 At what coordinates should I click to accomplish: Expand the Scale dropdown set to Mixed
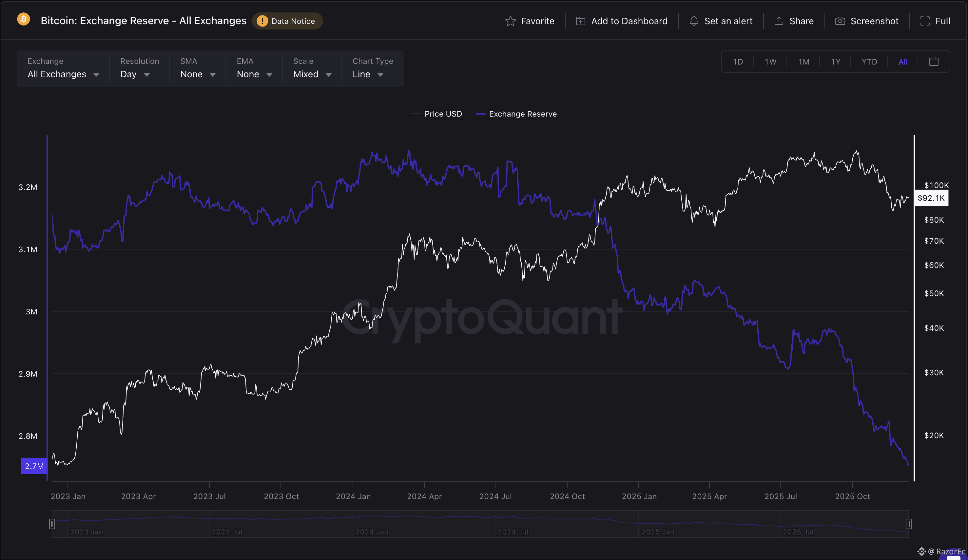pos(312,74)
